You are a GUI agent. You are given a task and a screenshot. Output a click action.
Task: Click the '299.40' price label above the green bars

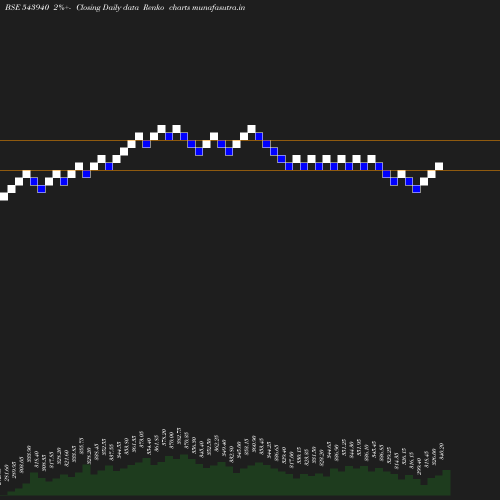[419, 466]
